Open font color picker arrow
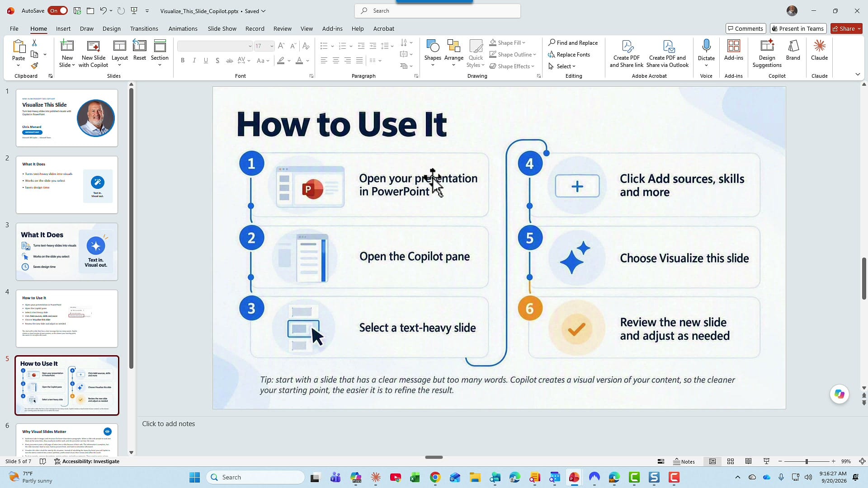Viewport: 868px width, 488px height. [307, 61]
